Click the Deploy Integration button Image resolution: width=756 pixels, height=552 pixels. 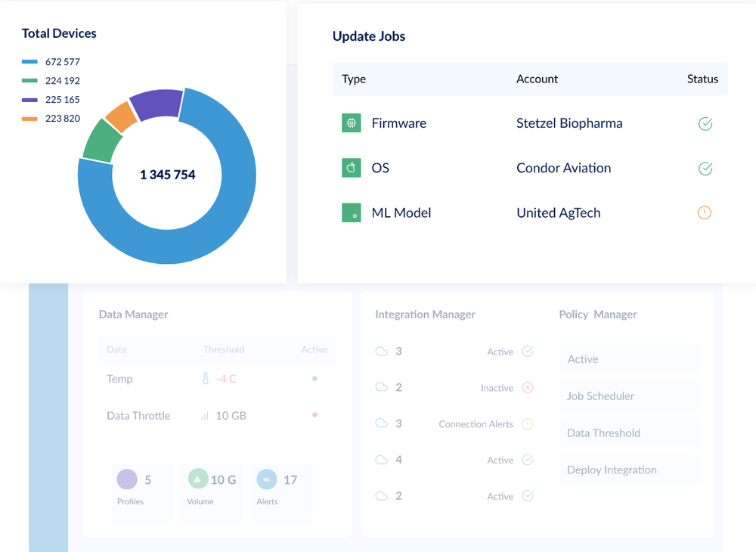pos(630,470)
